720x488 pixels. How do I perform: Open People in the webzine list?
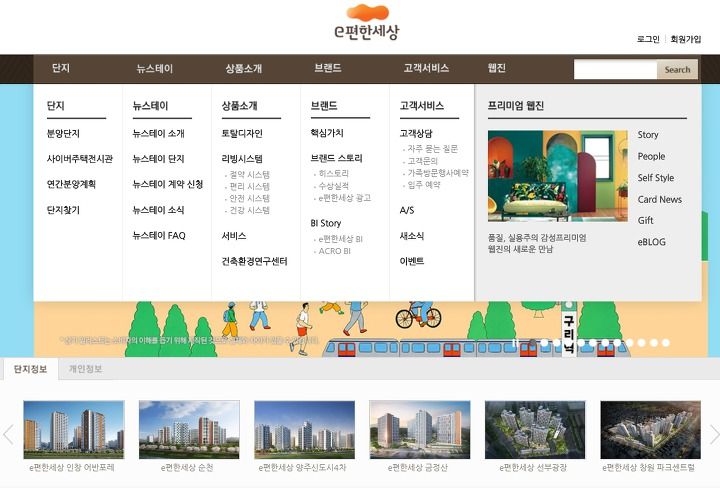(651, 157)
